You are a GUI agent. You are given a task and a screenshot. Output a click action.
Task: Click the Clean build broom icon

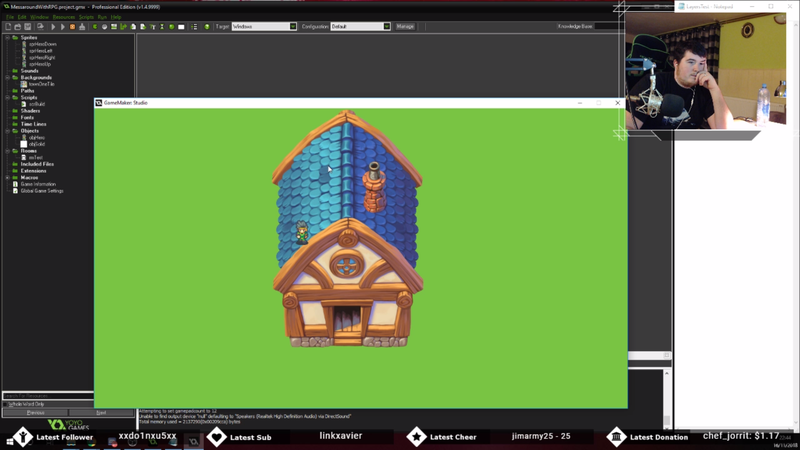82,27
